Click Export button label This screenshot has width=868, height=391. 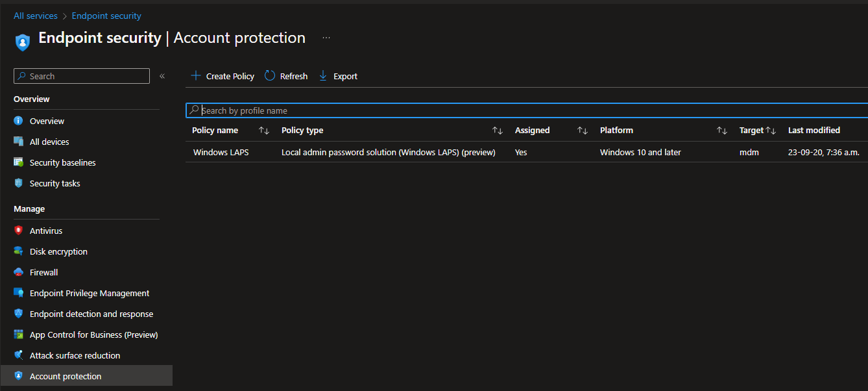pyautogui.click(x=345, y=76)
